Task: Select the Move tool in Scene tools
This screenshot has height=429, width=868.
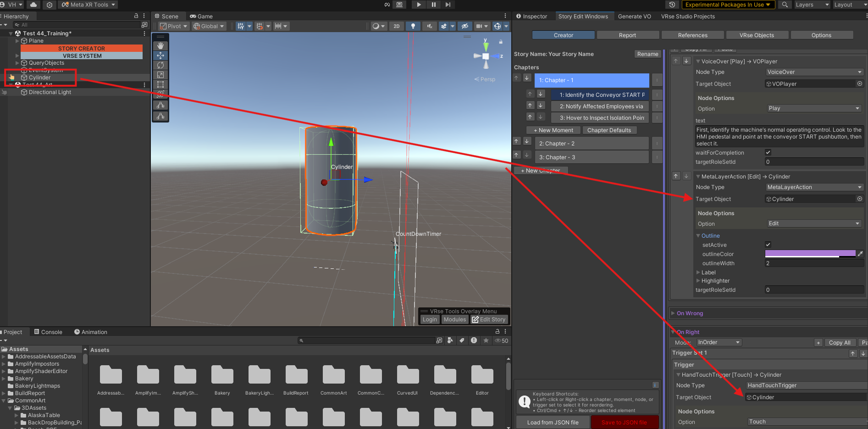Action: tap(160, 55)
